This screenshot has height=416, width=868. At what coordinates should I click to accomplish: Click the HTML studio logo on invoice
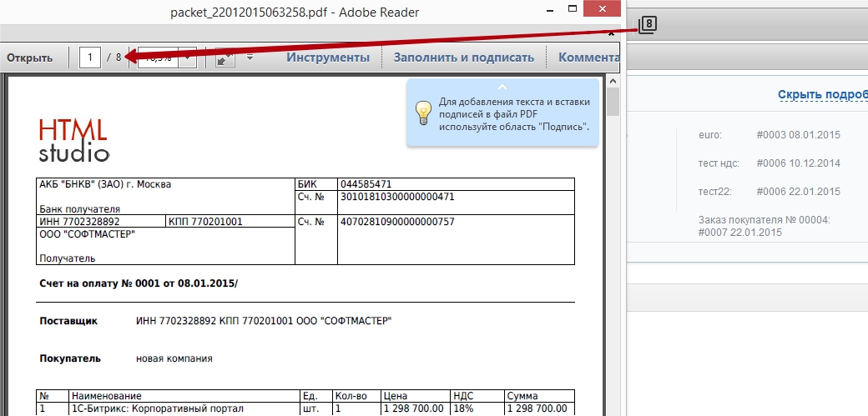click(x=73, y=139)
